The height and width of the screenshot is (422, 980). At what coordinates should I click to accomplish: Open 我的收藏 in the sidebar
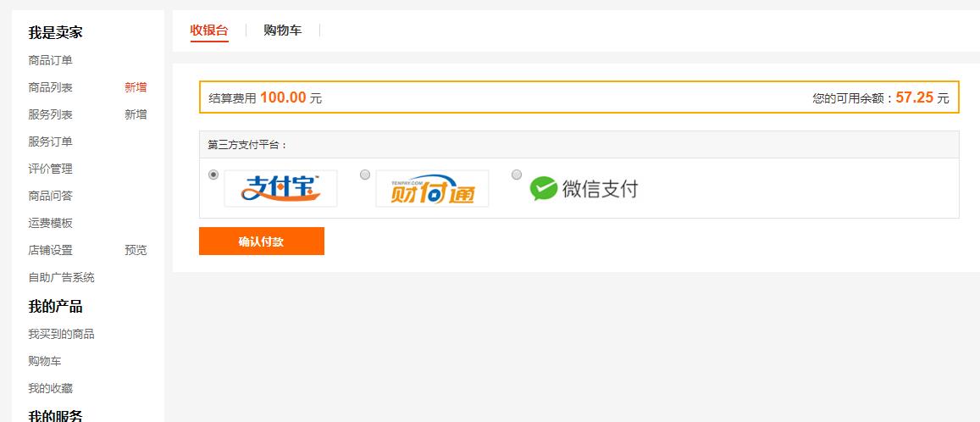(x=51, y=388)
